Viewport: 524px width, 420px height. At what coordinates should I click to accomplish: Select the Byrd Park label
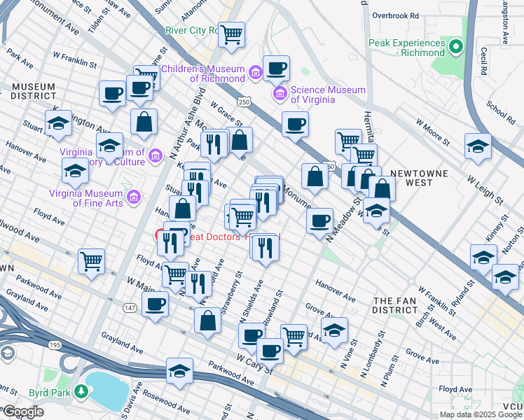click(x=50, y=393)
